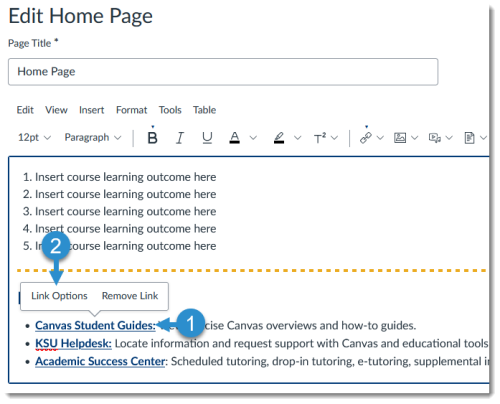Toggle bold formatting
500x404 pixels.
pyautogui.click(x=152, y=137)
